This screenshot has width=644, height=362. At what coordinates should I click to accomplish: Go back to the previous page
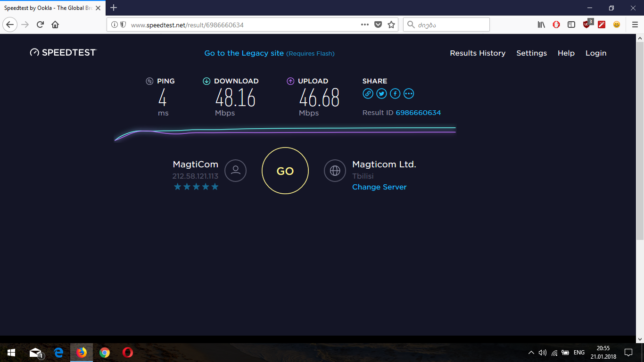10,25
